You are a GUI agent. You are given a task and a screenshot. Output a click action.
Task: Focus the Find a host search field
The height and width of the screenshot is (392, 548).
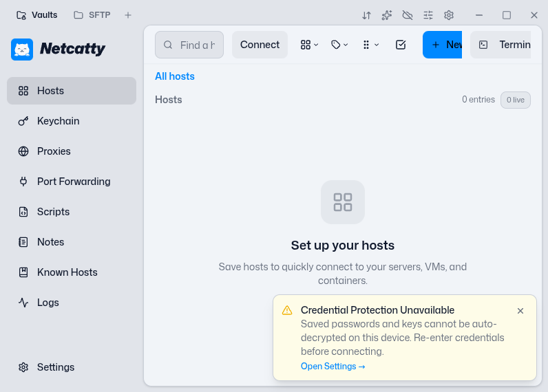coord(189,45)
